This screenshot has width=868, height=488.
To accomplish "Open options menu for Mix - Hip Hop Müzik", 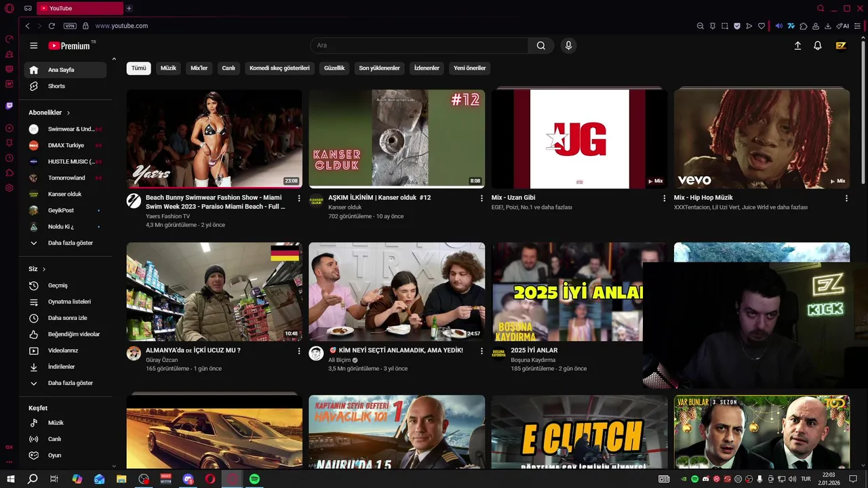I will pos(846,198).
